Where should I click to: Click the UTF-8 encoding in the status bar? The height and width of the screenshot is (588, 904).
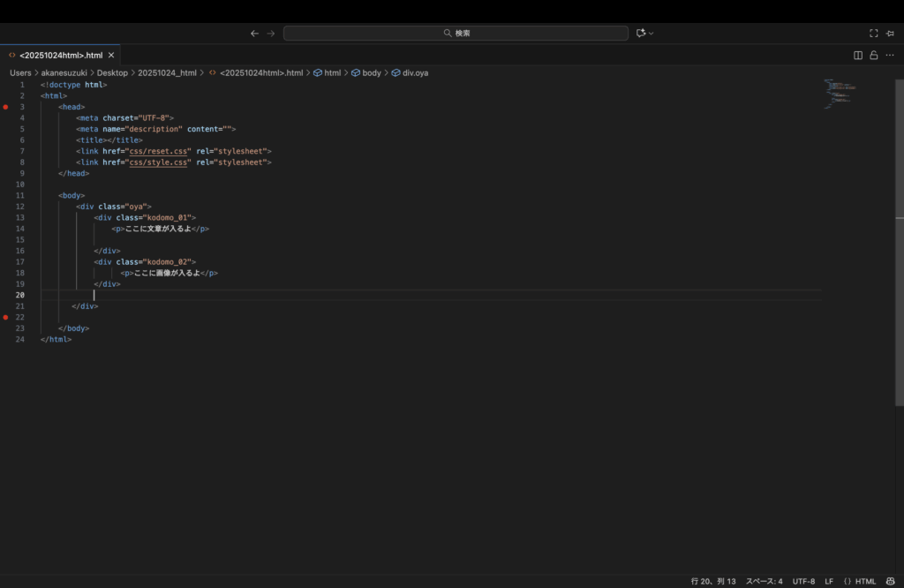point(803,581)
